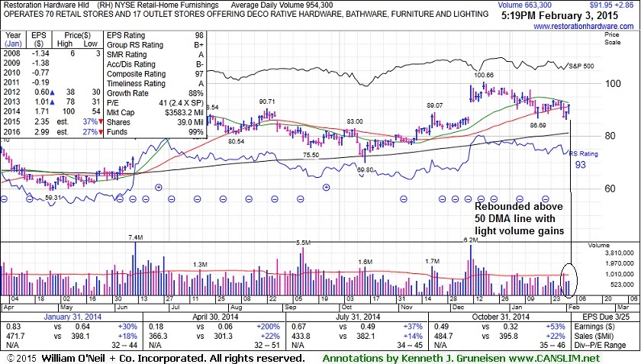Screen dimensions: 641x364
Task: Click the Mkt Cap value "$3583.2 Mil"
Action: 185,112
